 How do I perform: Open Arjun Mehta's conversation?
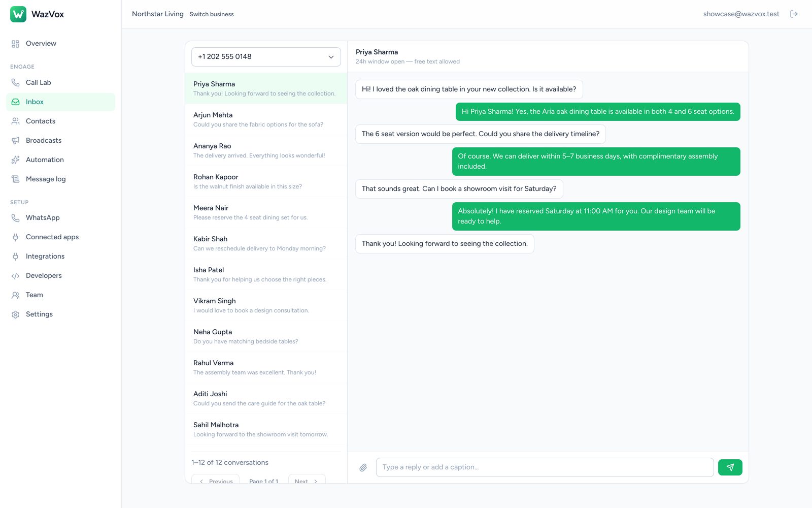click(266, 119)
